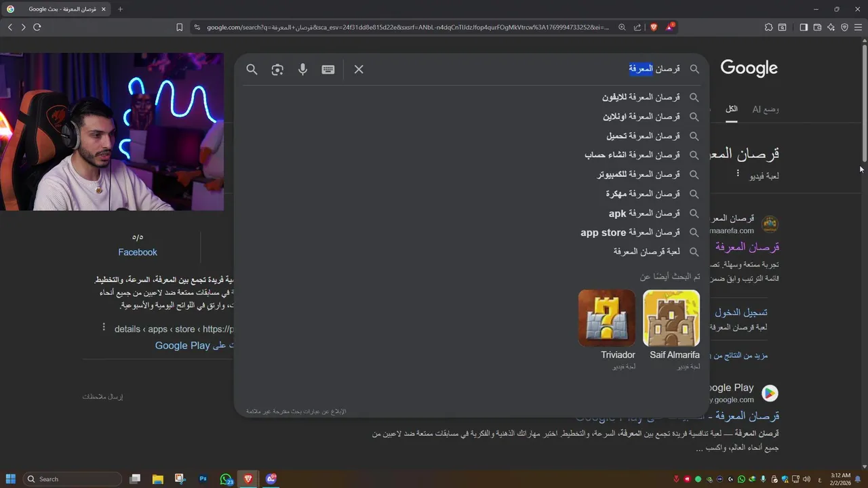Open the on-screen keyboard input tool
This screenshot has height=488, width=868.
(328, 69)
